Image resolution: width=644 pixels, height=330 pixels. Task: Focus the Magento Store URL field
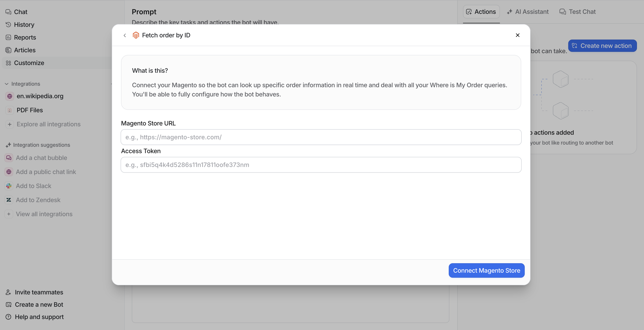coord(321,137)
